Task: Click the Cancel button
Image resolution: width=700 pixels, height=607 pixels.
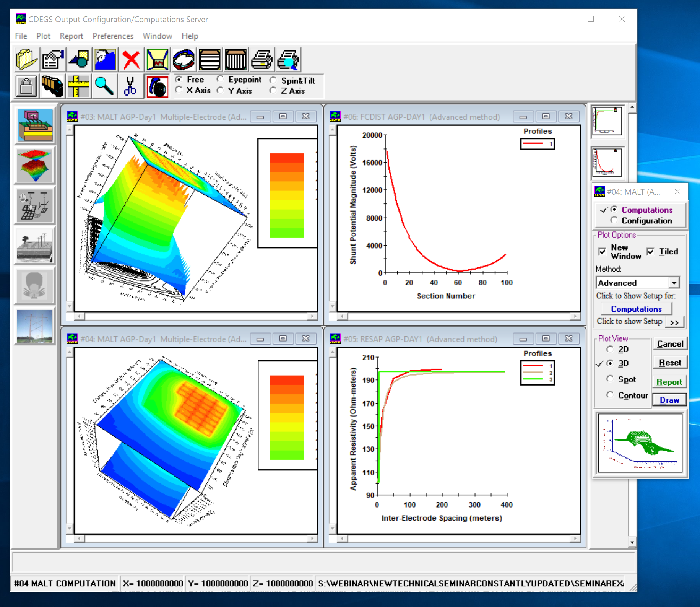Action: tap(670, 343)
